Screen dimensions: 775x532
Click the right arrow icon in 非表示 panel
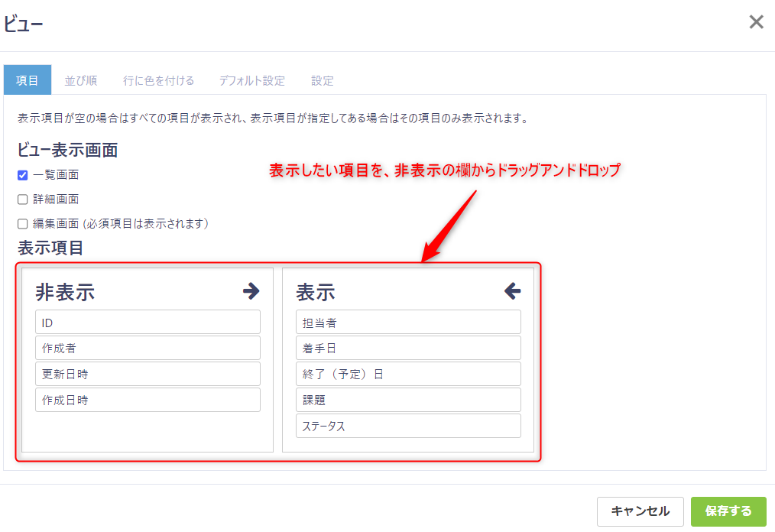[x=251, y=291]
